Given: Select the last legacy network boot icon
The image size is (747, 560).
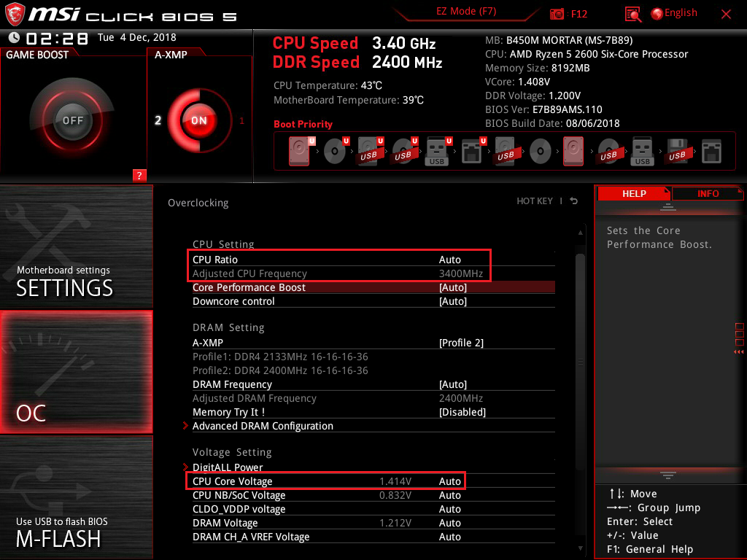Looking at the screenshot, I should coord(711,151).
